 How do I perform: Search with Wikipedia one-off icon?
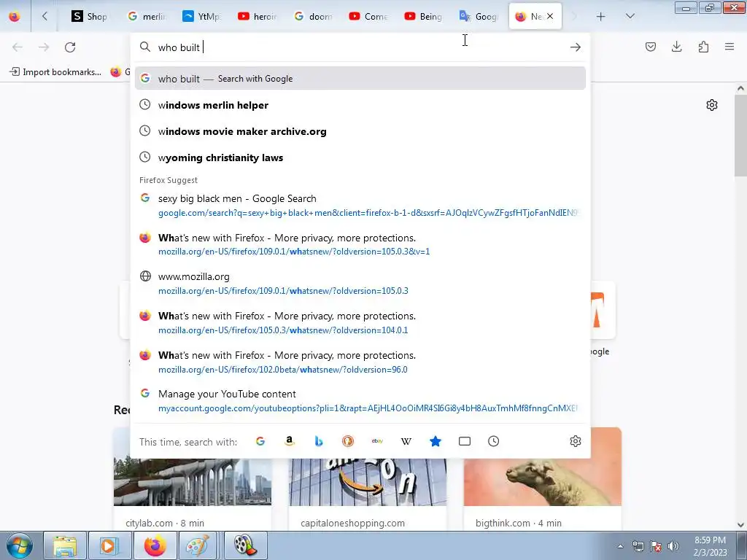406,441
